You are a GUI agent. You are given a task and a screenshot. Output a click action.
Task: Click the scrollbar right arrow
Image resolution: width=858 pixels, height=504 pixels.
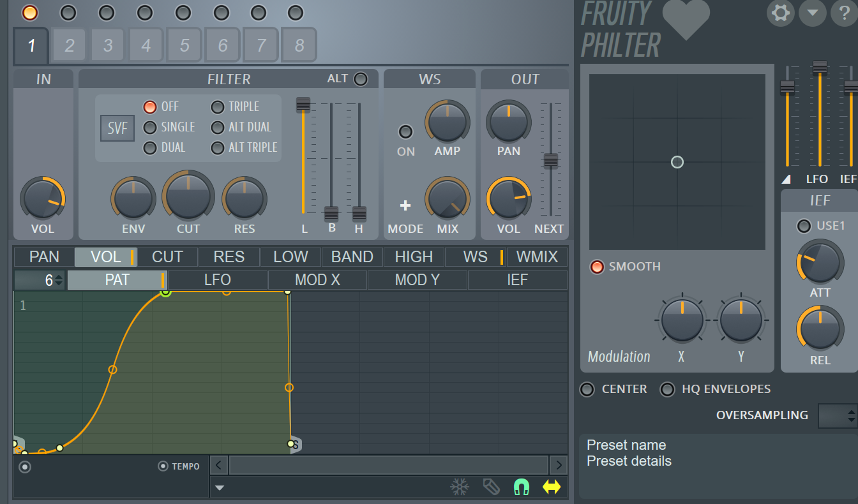559,465
